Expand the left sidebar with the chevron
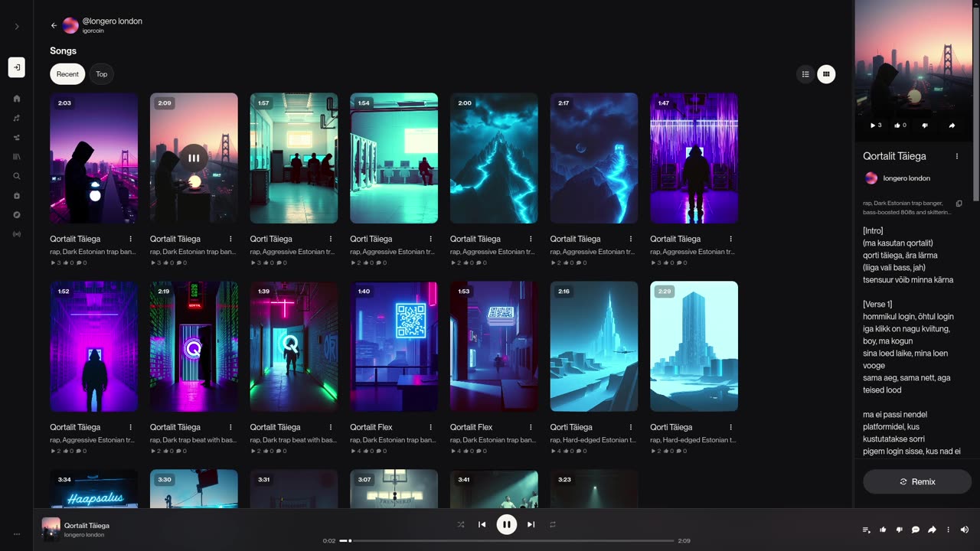 [17, 26]
